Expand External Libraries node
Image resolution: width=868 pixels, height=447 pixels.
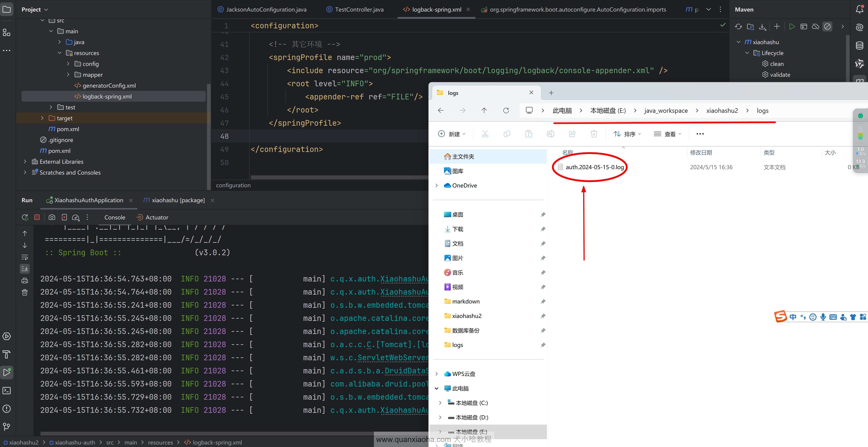click(25, 161)
